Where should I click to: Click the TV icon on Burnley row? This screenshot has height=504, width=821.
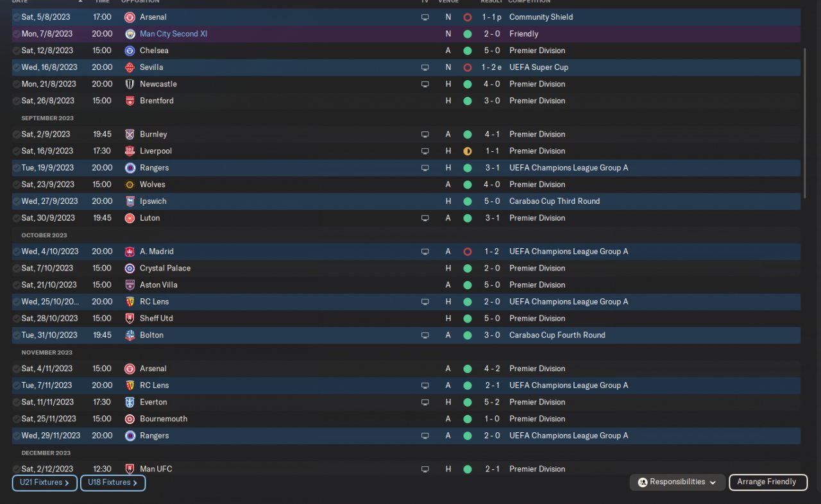click(425, 135)
